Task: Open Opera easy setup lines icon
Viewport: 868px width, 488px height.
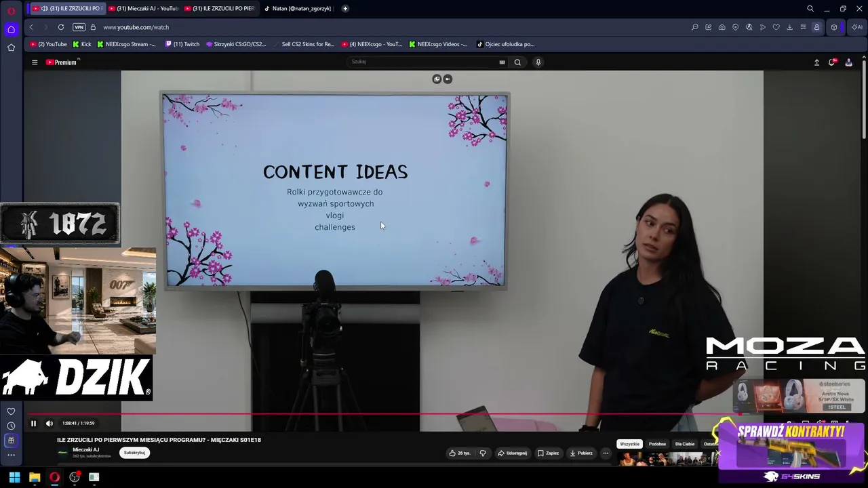Action: [804, 27]
